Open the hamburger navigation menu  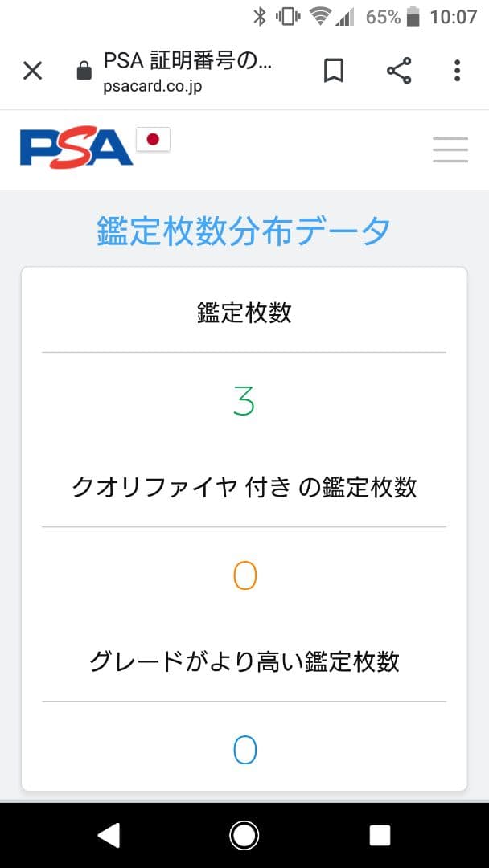point(450,149)
